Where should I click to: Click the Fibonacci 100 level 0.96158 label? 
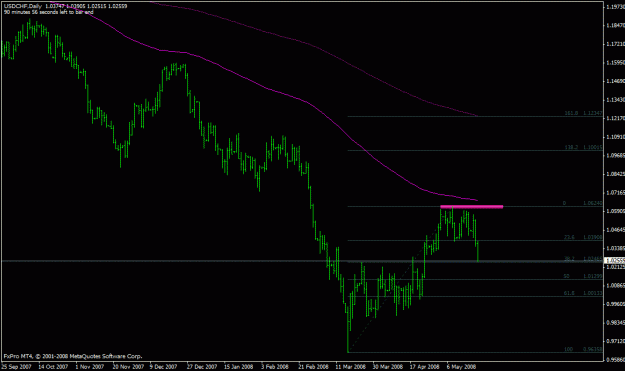pos(584,349)
